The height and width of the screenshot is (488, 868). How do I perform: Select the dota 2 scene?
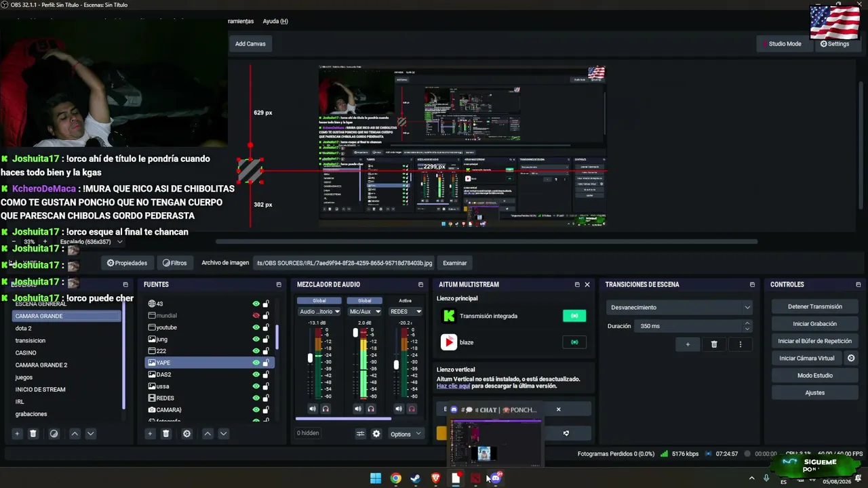tap(66, 328)
